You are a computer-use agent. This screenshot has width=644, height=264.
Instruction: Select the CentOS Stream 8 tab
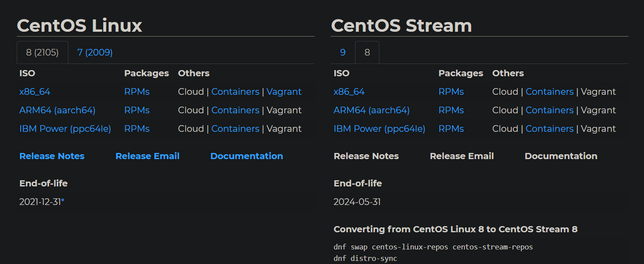367,52
